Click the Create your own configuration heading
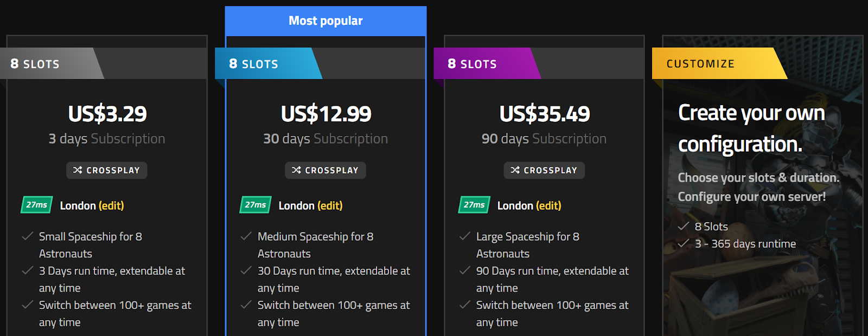868x336 pixels. [751, 128]
